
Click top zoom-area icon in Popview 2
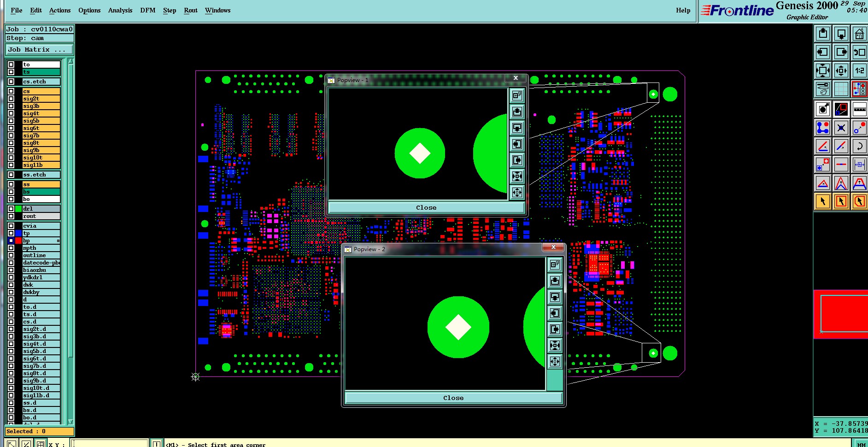click(x=555, y=265)
